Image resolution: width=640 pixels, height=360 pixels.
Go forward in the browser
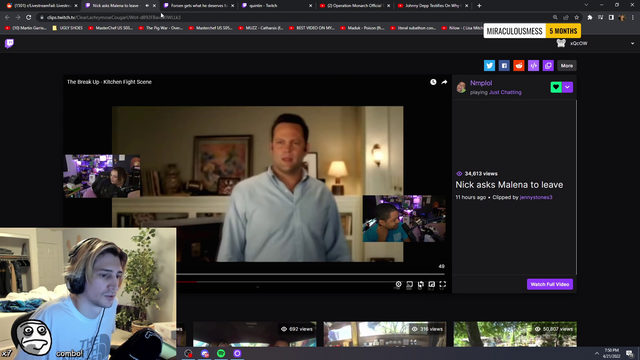(18, 18)
